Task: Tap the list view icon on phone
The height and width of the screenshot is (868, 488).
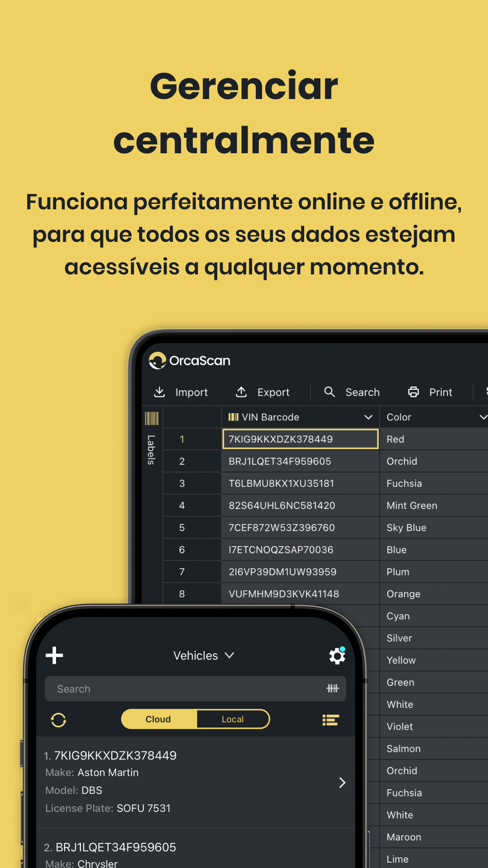Action: click(x=331, y=720)
